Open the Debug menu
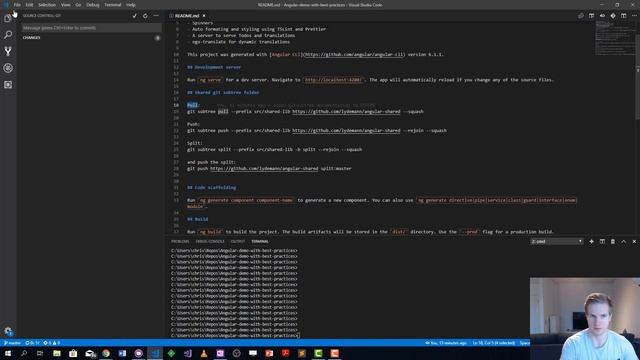This screenshot has width=640, height=360. [93, 5]
